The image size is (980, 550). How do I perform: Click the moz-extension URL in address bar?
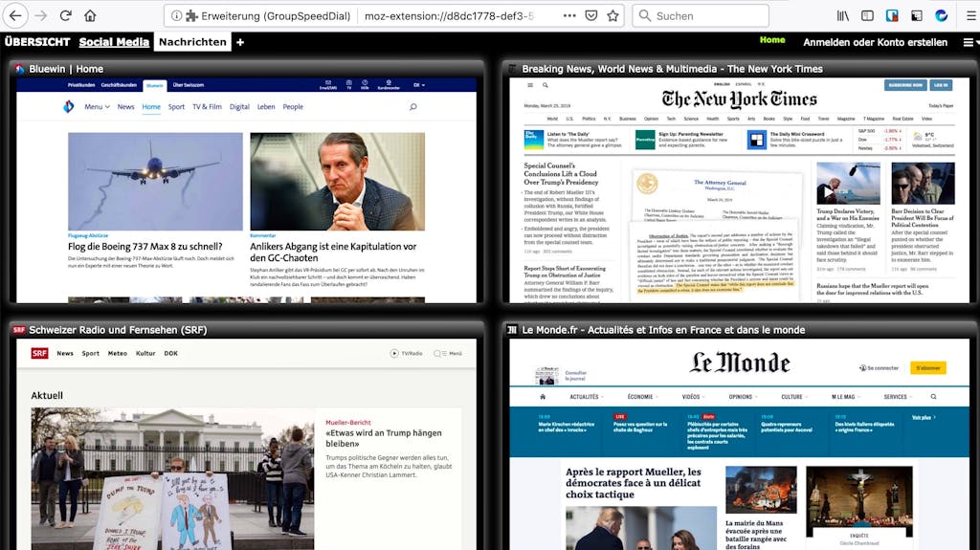click(449, 15)
